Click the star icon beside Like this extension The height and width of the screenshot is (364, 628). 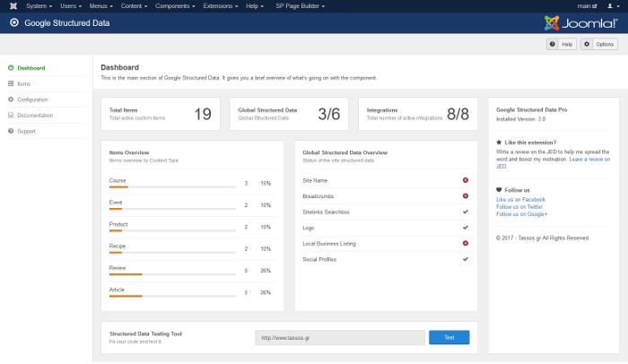point(499,143)
